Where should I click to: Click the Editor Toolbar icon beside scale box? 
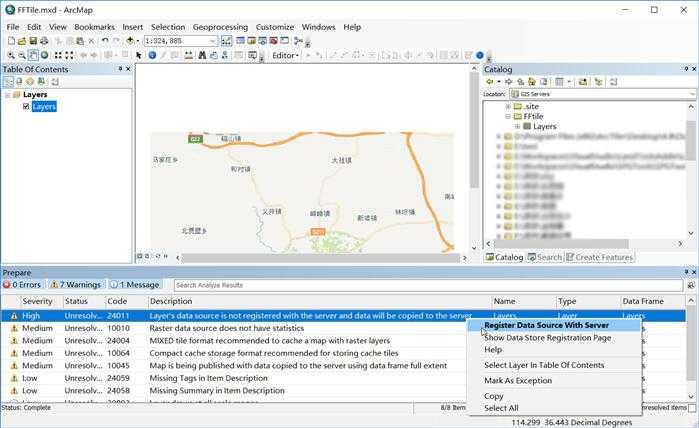(x=226, y=41)
